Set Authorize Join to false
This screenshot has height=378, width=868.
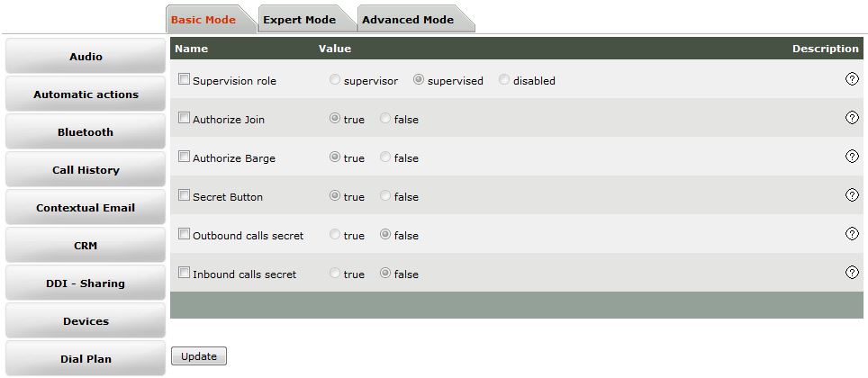385,119
